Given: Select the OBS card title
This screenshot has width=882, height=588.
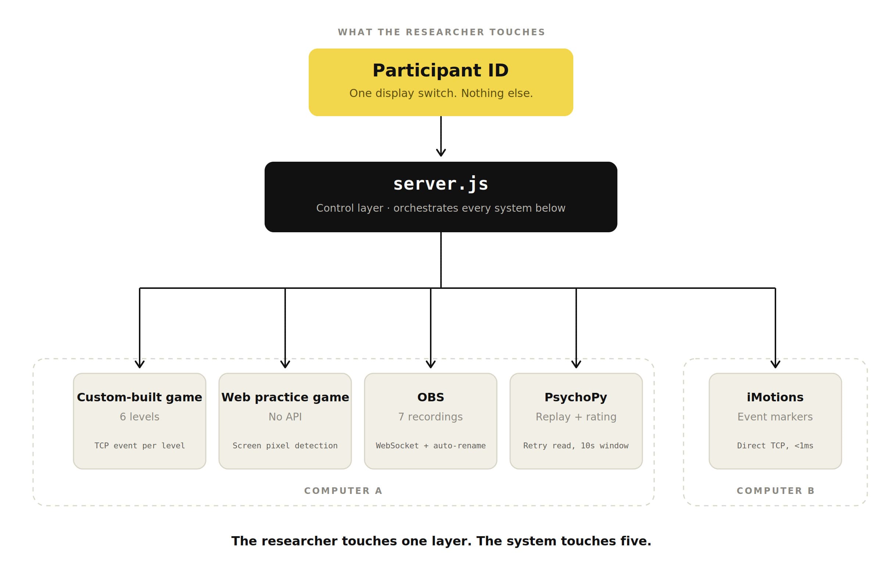Looking at the screenshot, I should pyautogui.click(x=430, y=397).
